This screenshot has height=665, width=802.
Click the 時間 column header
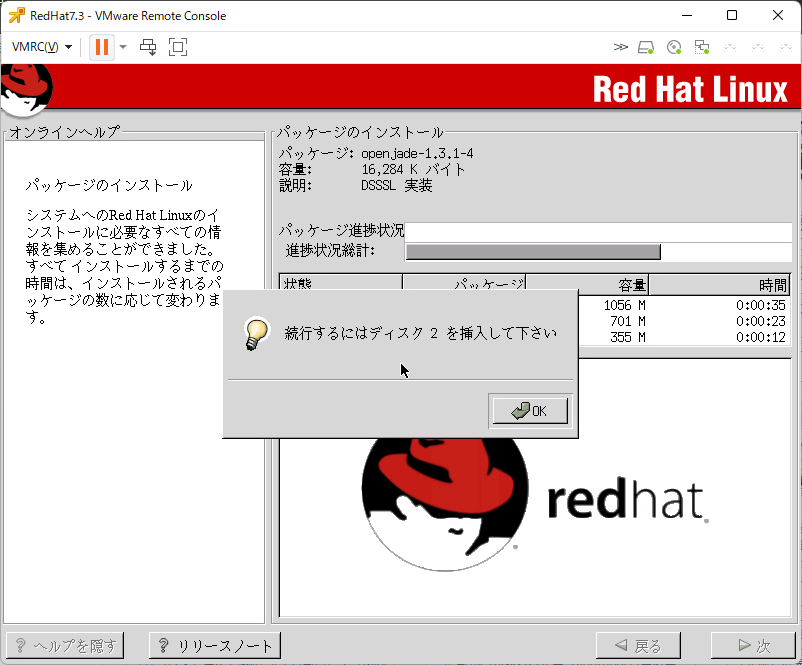(x=720, y=285)
